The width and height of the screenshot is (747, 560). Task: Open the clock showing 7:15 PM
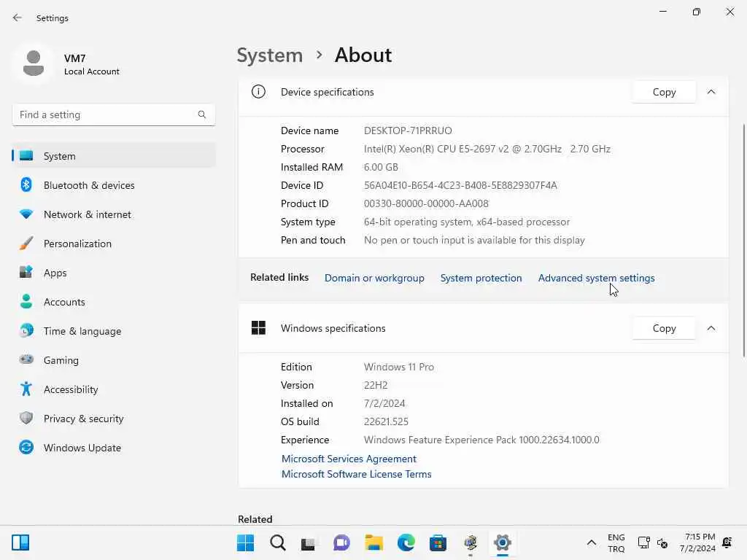point(697,542)
